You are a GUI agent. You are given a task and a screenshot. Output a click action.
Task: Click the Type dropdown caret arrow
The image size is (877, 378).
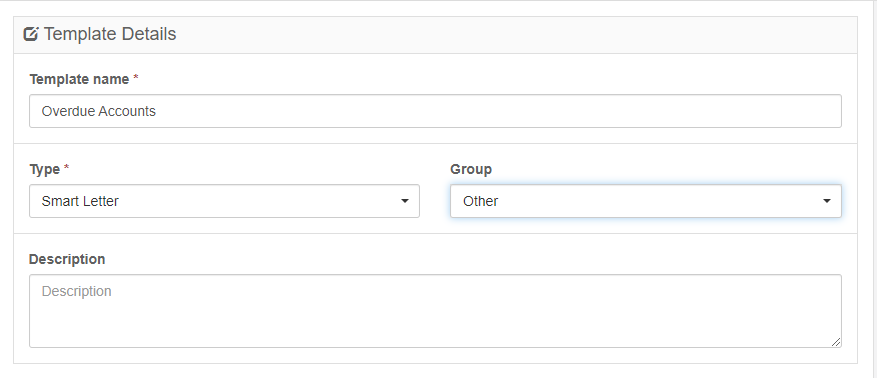405,201
